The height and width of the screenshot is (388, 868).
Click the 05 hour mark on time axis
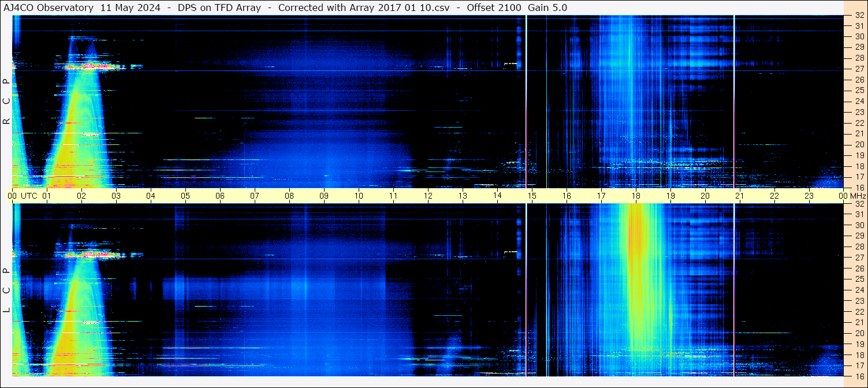pos(185,196)
